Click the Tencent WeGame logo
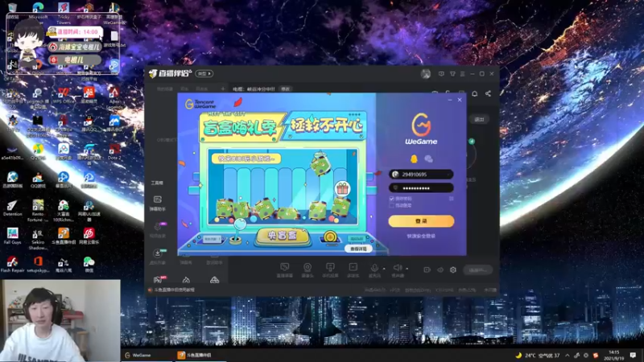Viewport: 644px width, 362px height. 200,104
